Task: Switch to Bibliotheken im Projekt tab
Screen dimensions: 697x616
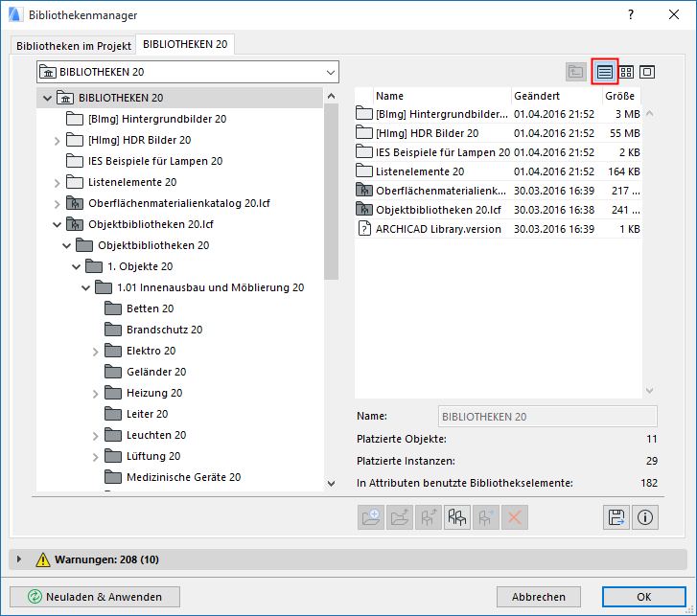Action: [x=74, y=46]
